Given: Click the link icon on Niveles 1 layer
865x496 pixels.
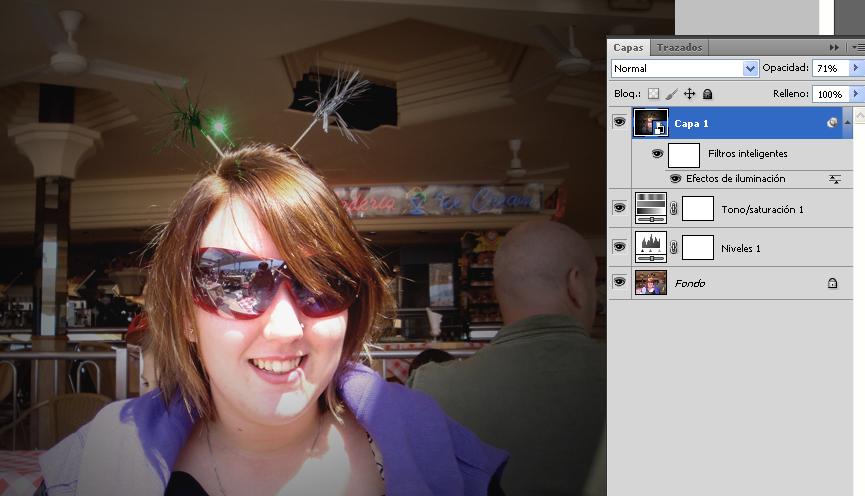Looking at the screenshot, I should pos(674,247).
